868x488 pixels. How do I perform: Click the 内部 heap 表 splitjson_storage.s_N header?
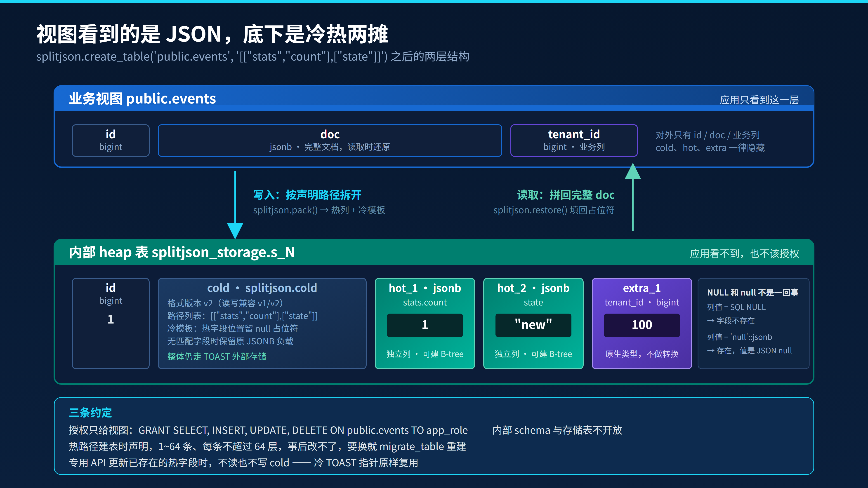point(182,252)
